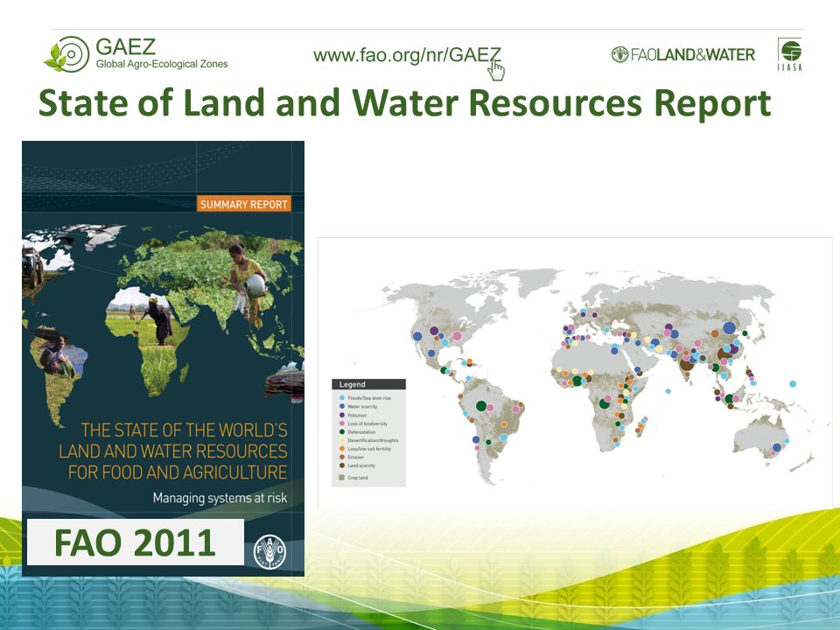The image size is (840, 630).
Task: Click the grey-green Crop land square swatch
Action: click(x=341, y=478)
